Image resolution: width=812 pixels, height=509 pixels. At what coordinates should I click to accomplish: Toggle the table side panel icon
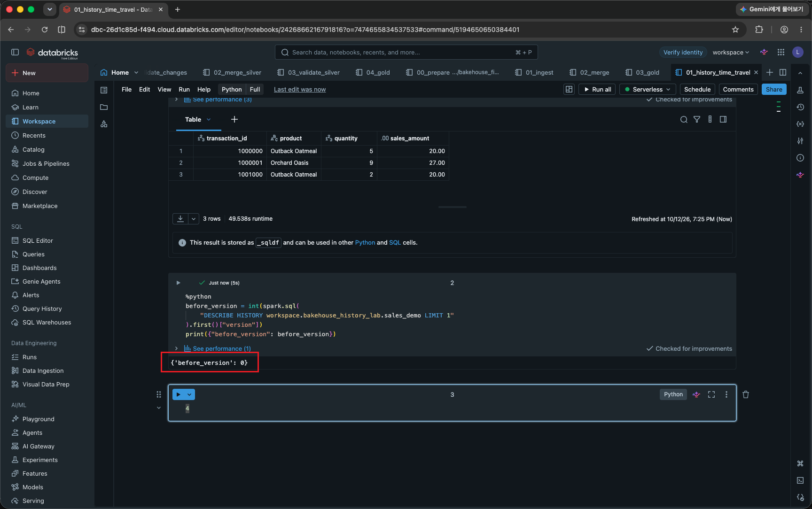[x=723, y=119]
